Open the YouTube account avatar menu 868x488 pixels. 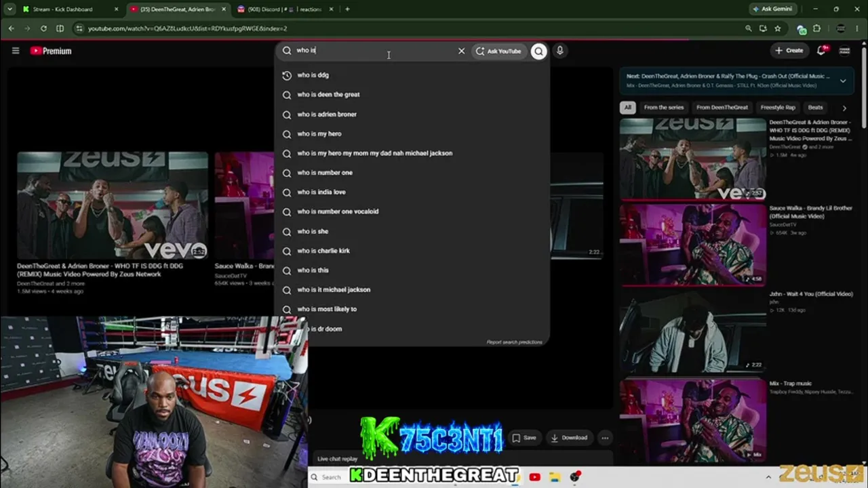pos(845,50)
